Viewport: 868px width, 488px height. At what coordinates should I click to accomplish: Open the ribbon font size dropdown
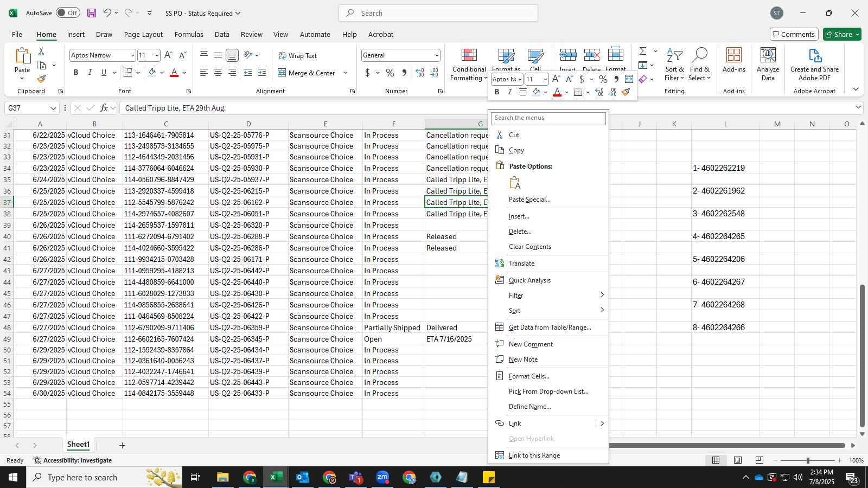[157, 55]
